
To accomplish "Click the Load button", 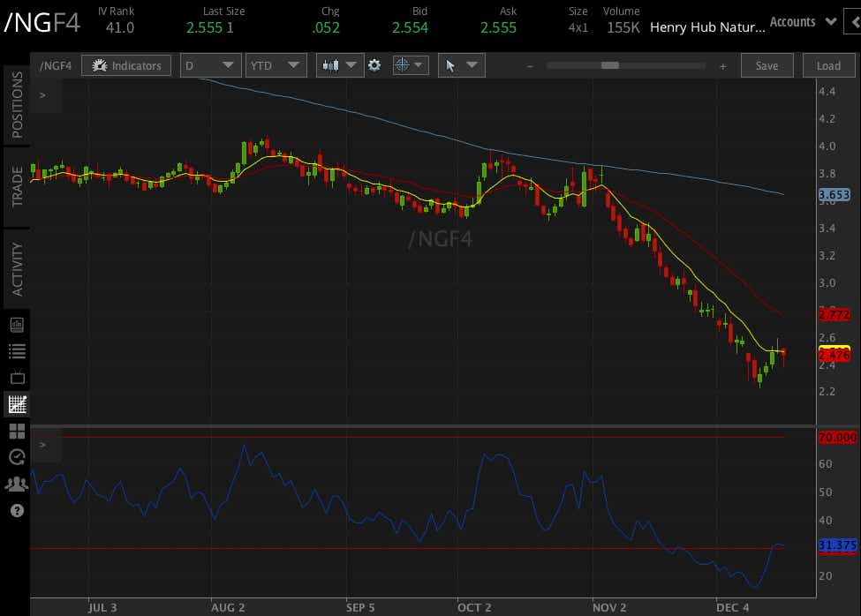I will pyautogui.click(x=828, y=66).
